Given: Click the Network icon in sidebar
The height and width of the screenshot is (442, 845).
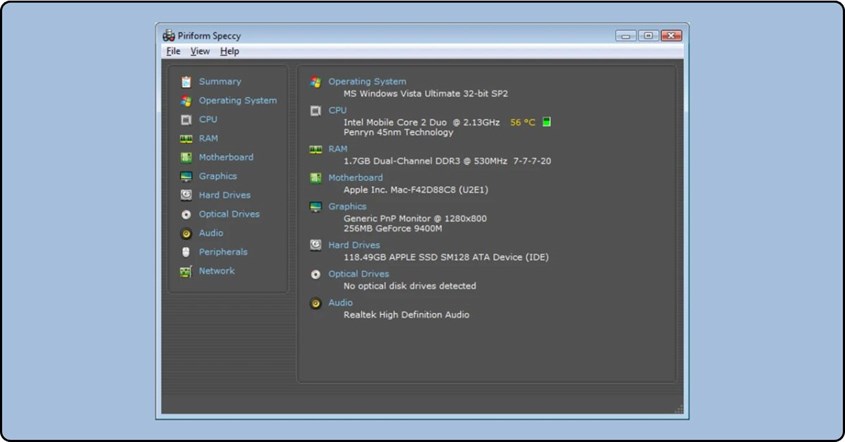Looking at the screenshot, I should tap(186, 272).
